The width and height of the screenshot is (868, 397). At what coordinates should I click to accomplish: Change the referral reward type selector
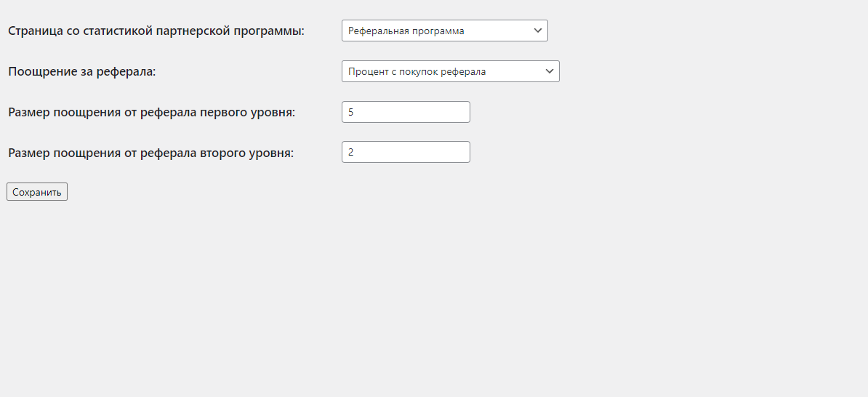(450, 71)
